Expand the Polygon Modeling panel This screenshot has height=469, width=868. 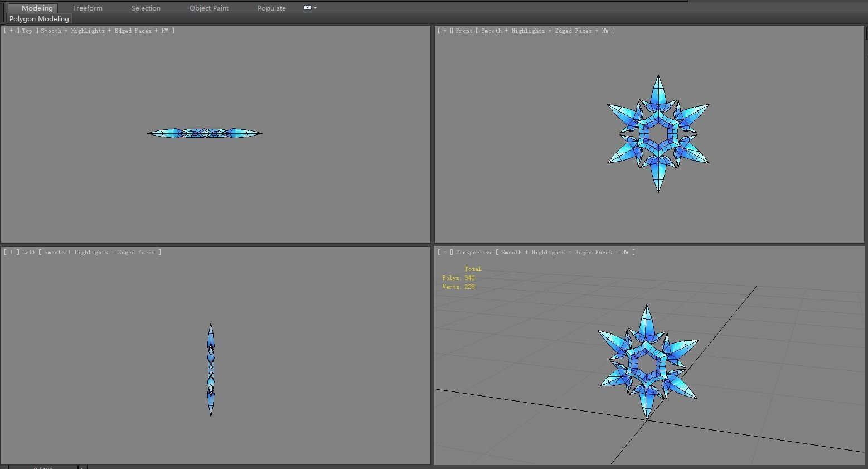tap(39, 18)
